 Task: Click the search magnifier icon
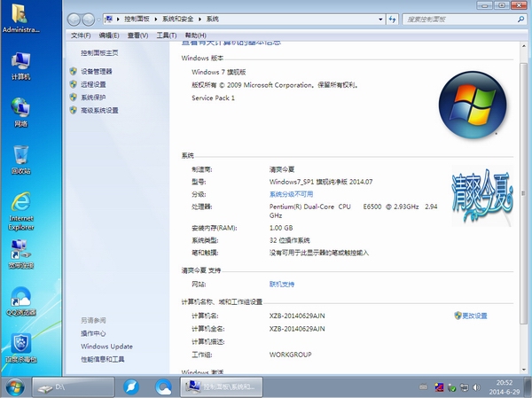click(x=520, y=20)
